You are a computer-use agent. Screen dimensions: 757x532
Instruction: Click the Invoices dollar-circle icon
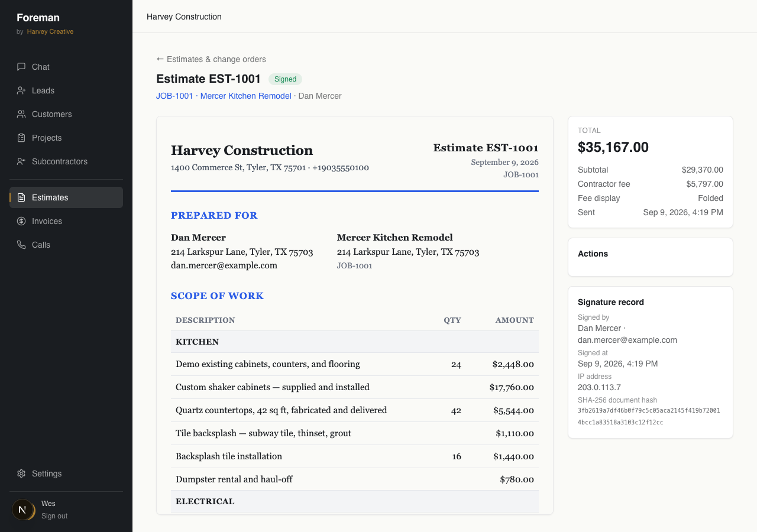[x=21, y=221]
